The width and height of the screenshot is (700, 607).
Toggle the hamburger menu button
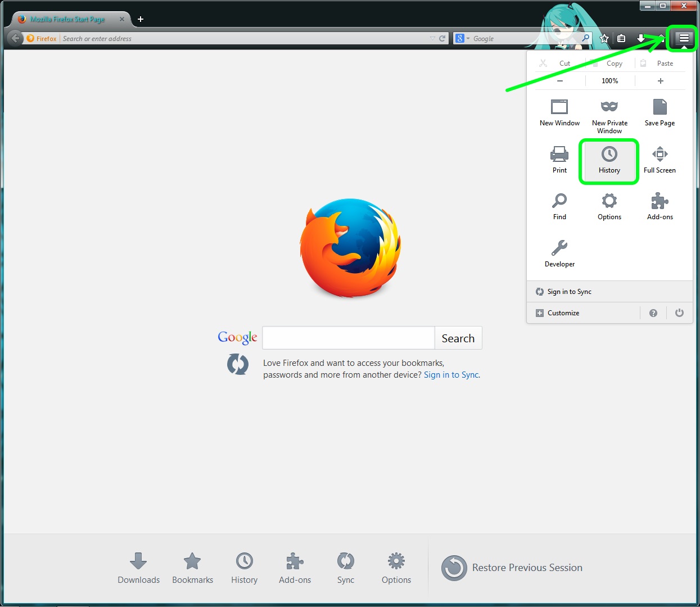(684, 38)
